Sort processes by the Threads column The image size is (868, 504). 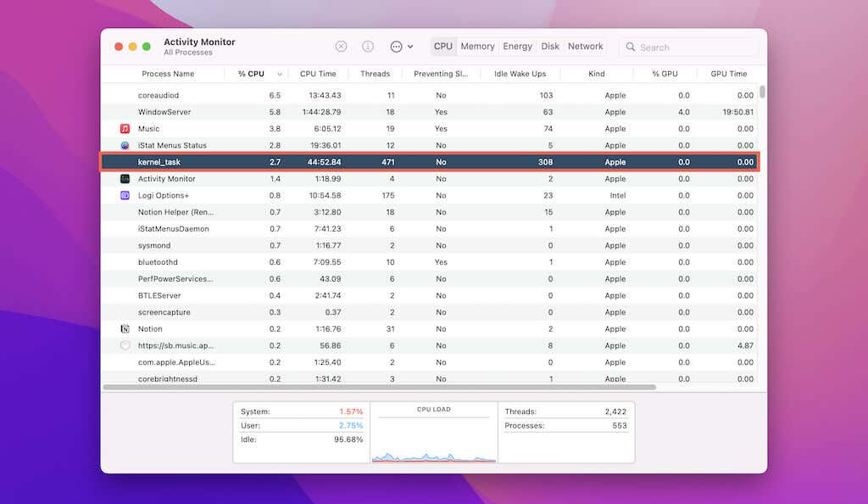[375, 73]
